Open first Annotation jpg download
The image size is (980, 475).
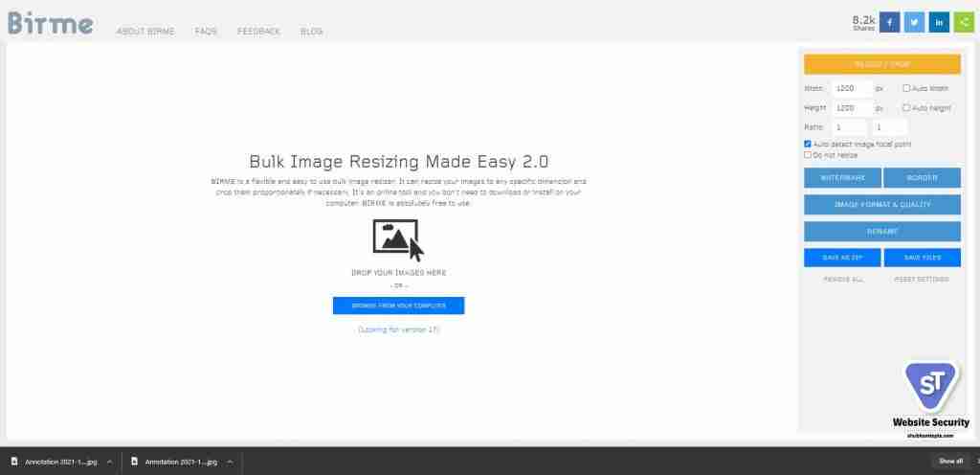tap(60, 462)
